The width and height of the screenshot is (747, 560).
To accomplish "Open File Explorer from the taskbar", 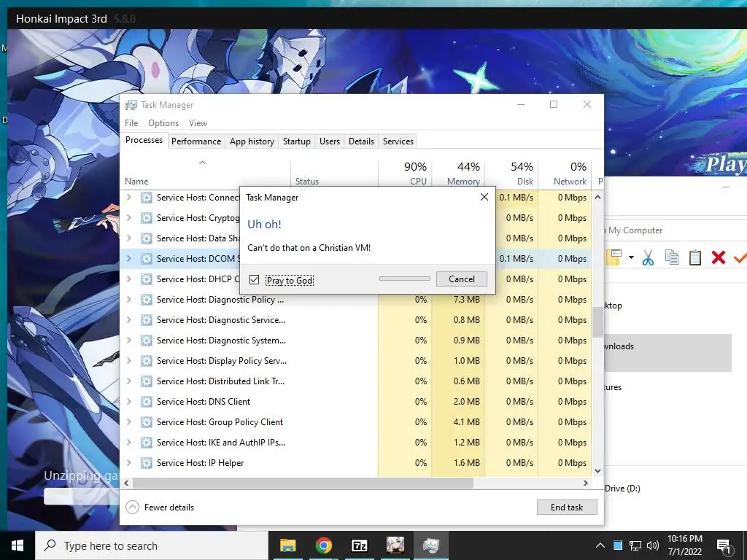I will point(287,545).
